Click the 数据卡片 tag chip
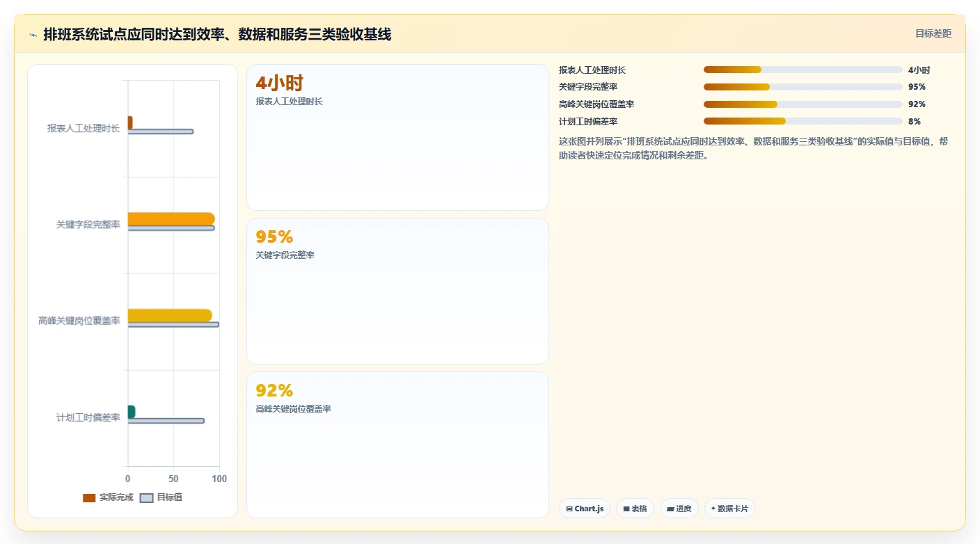 click(x=729, y=509)
